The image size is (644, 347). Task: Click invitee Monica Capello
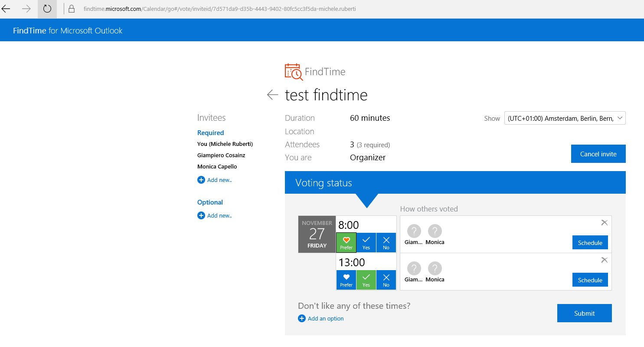click(x=217, y=166)
